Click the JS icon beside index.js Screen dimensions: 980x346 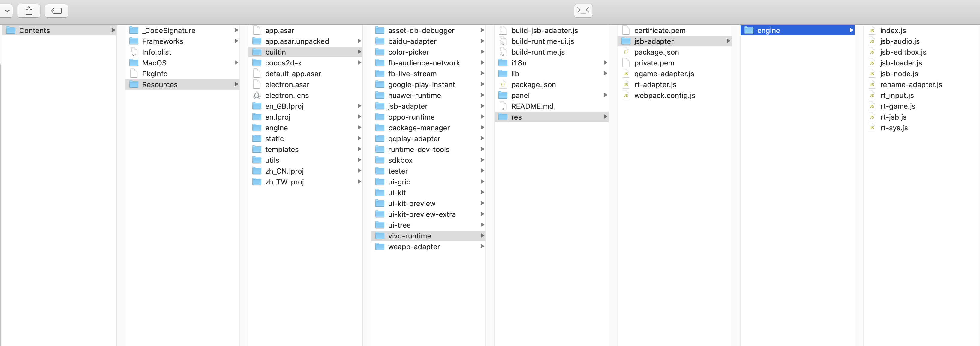872,30
